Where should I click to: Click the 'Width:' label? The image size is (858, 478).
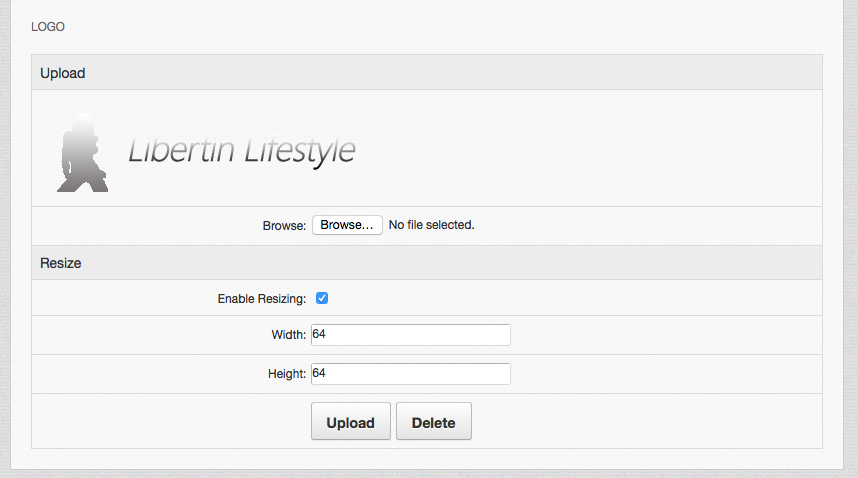289,336
